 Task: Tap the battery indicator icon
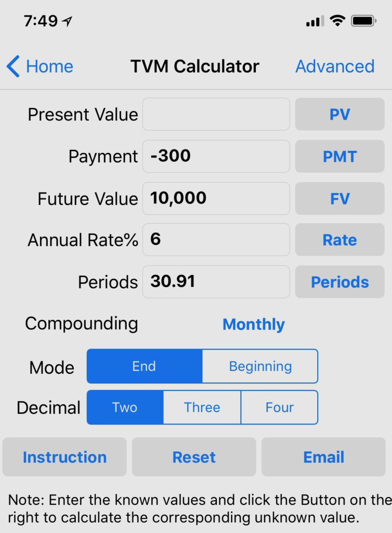tap(363, 21)
